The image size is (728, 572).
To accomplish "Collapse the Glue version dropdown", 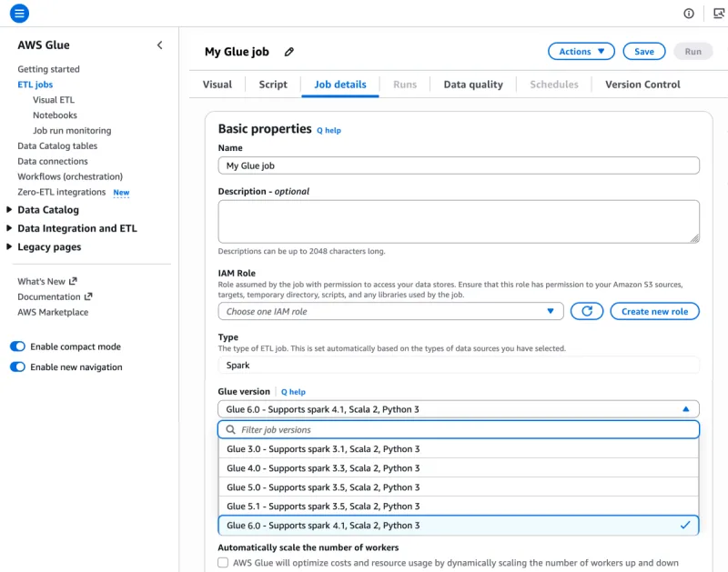I will [x=459, y=409].
